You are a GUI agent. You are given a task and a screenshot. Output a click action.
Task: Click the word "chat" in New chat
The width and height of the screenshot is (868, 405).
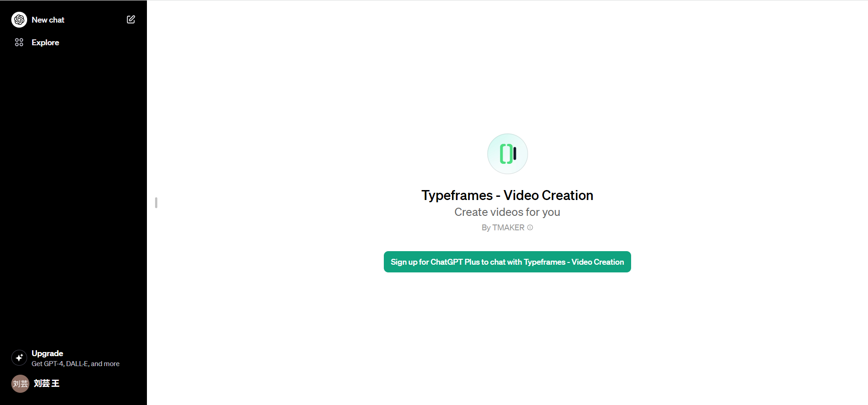(x=57, y=20)
